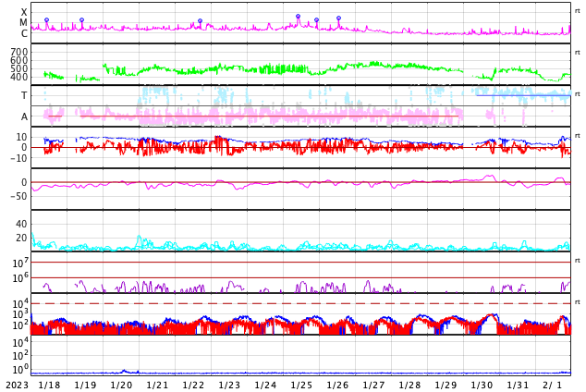Viewport: 586px width, 392px height.
Task: Select the 10^0 axis tick label
Action: click(20, 369)
